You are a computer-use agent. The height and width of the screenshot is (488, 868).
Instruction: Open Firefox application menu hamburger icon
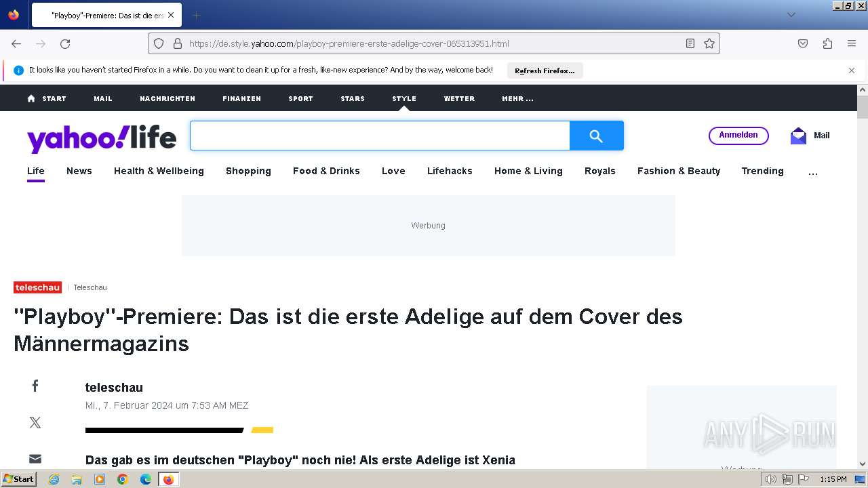click(852, 43)
